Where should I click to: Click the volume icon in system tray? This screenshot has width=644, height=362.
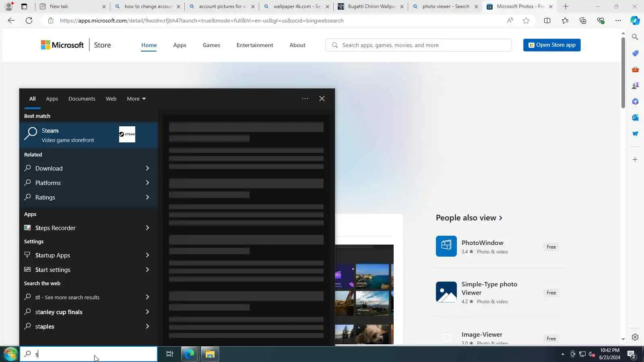point(592,354)
